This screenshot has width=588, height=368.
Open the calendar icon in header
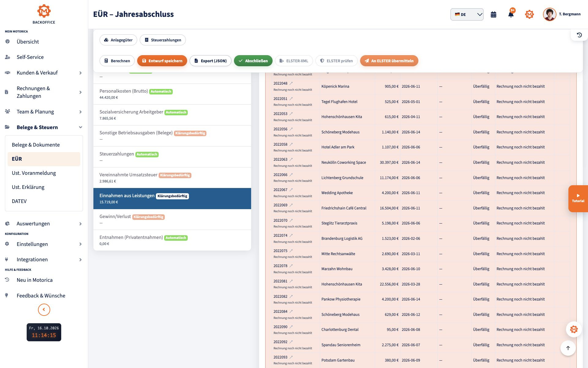click(x=493, y=14)
